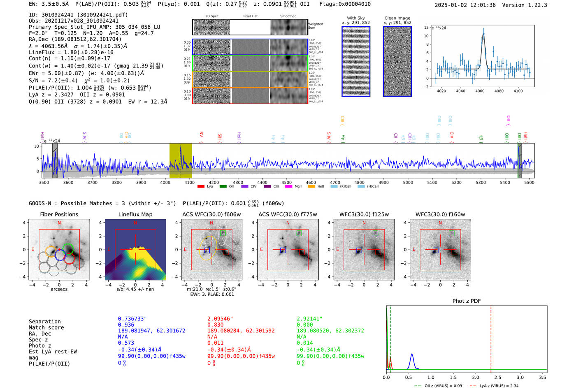Click the timestamp '2025-01-02 12:01:36'

465,5
